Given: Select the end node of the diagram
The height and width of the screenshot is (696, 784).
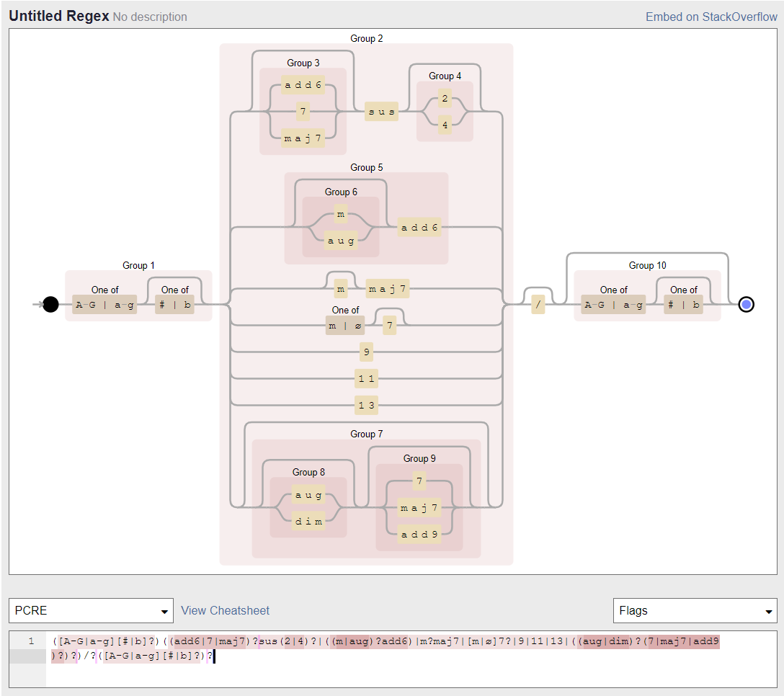Looking at the screenshot, I should (x=746, y=304).
